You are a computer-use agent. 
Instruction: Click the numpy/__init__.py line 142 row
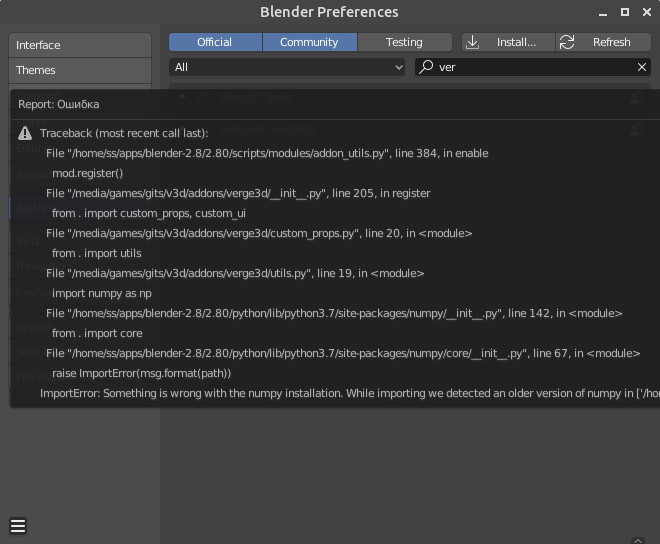[334, 313]
